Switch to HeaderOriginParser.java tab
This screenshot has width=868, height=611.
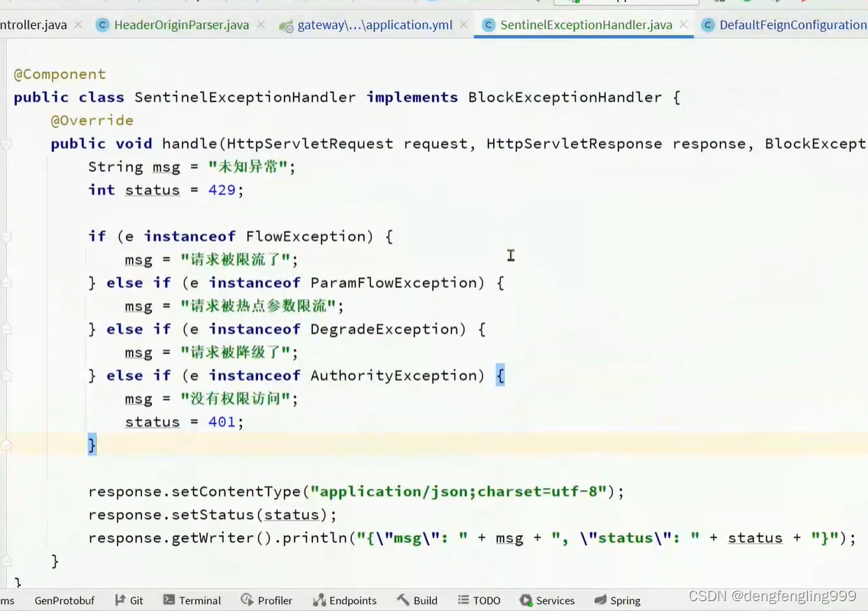pyautogui.click(x=181, y=25)
